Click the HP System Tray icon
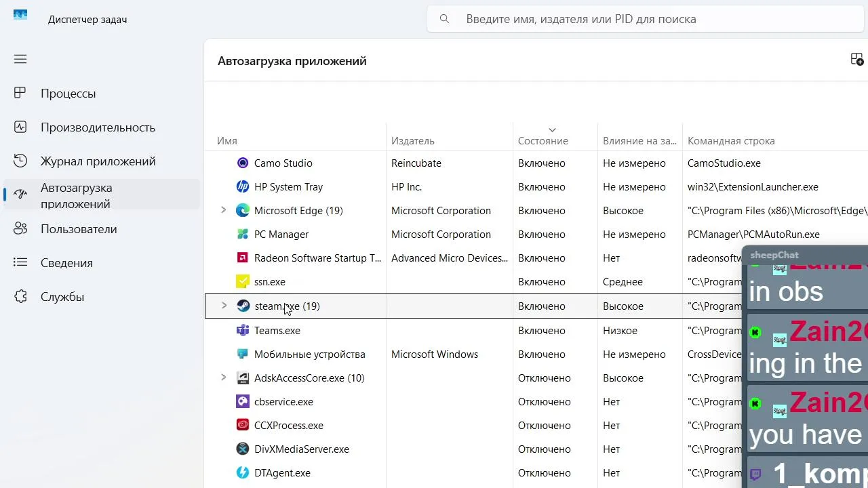 click(243, 187)
